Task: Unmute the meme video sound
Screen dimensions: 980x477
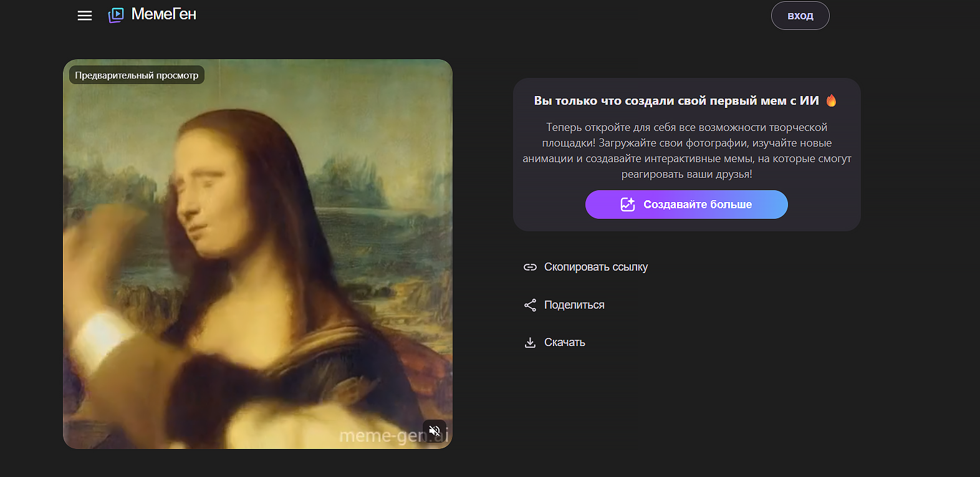Action: pos(435,431)
